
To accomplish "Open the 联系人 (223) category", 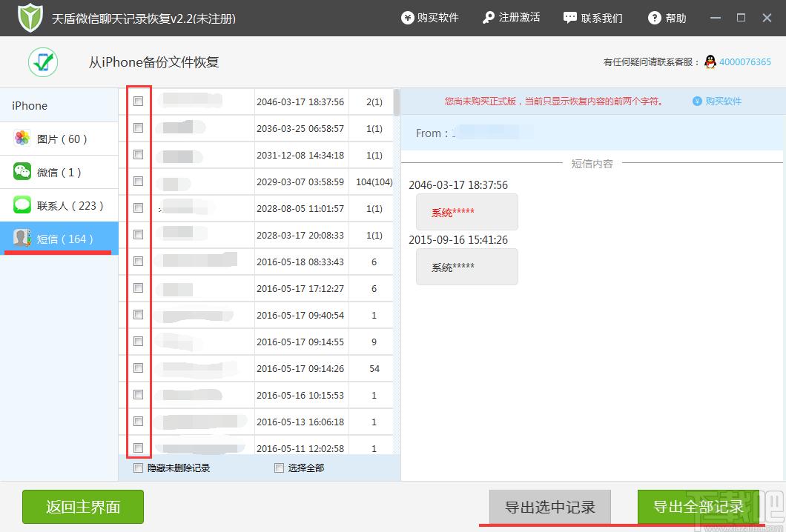I will point(59,205).
